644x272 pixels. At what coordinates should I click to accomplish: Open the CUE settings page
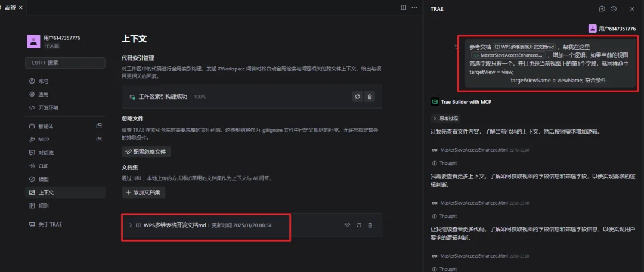coord(65,166)
